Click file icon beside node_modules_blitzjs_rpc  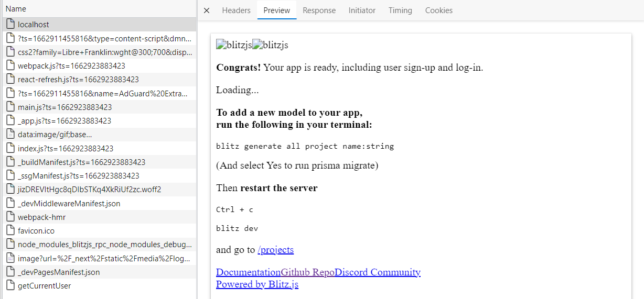[x=10, y=244]
